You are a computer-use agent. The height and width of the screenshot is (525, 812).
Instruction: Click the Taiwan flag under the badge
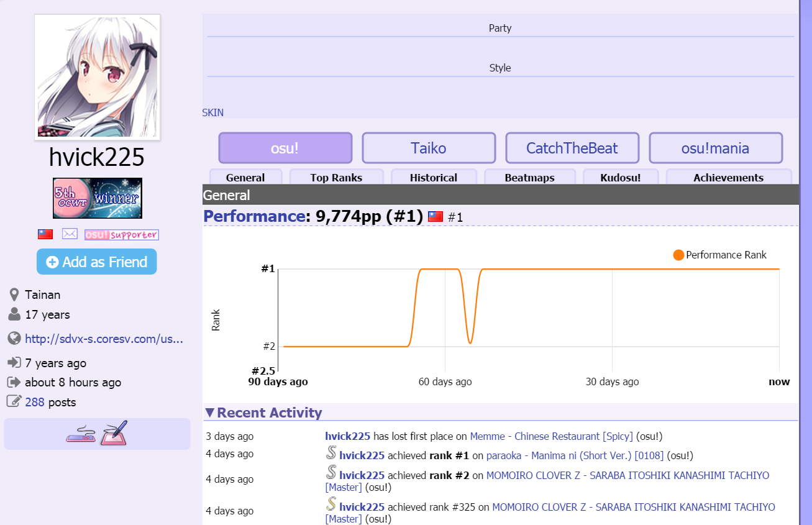click(45, 234)
